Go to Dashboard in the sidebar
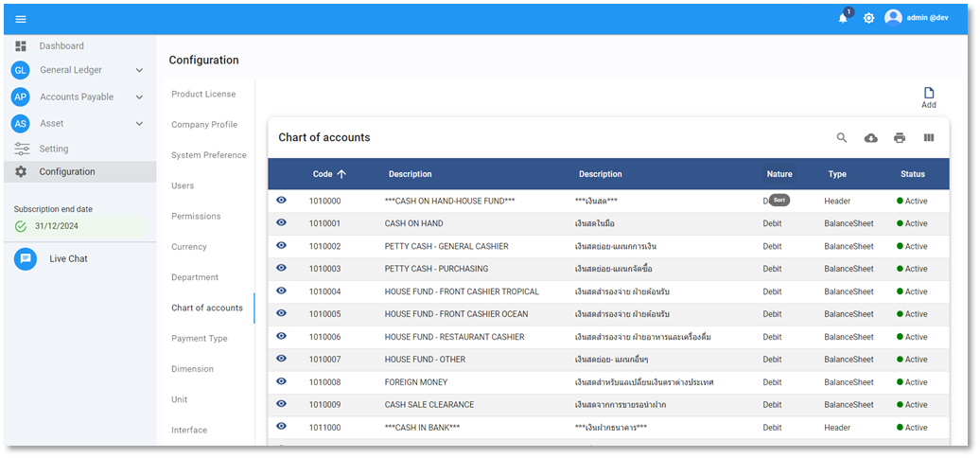This screenshot has height=458, width=980. coord(61,45)
